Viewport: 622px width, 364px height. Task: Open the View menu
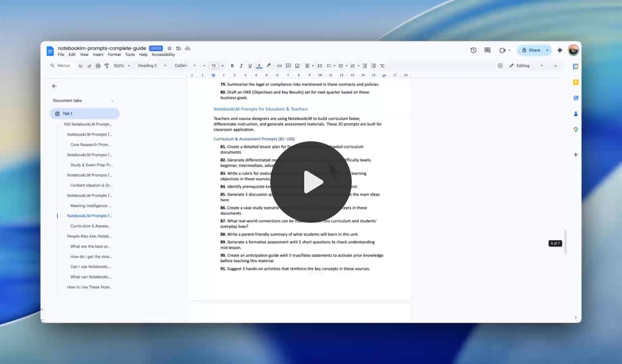84,55
